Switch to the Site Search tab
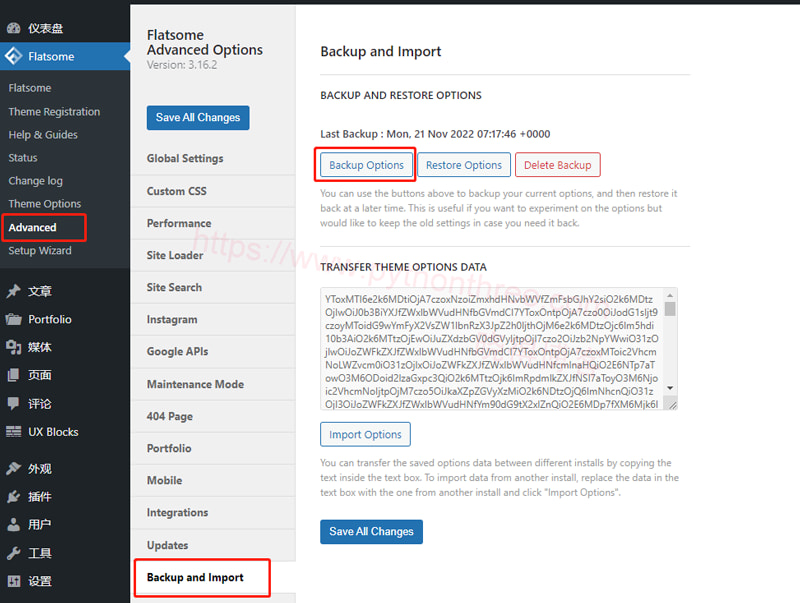 (213, 288)
